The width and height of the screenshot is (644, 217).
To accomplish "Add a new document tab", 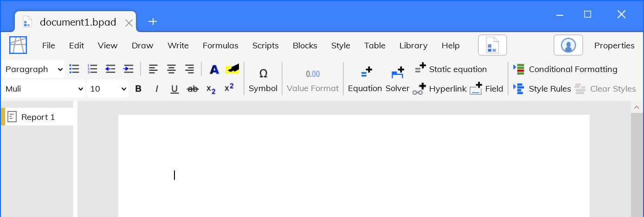I will pos(153,21).
